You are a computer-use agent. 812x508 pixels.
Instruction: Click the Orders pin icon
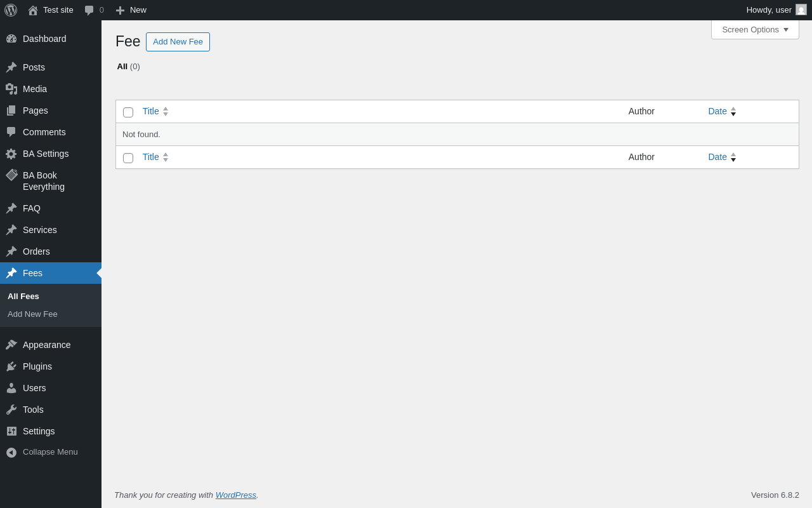[11, 251]
